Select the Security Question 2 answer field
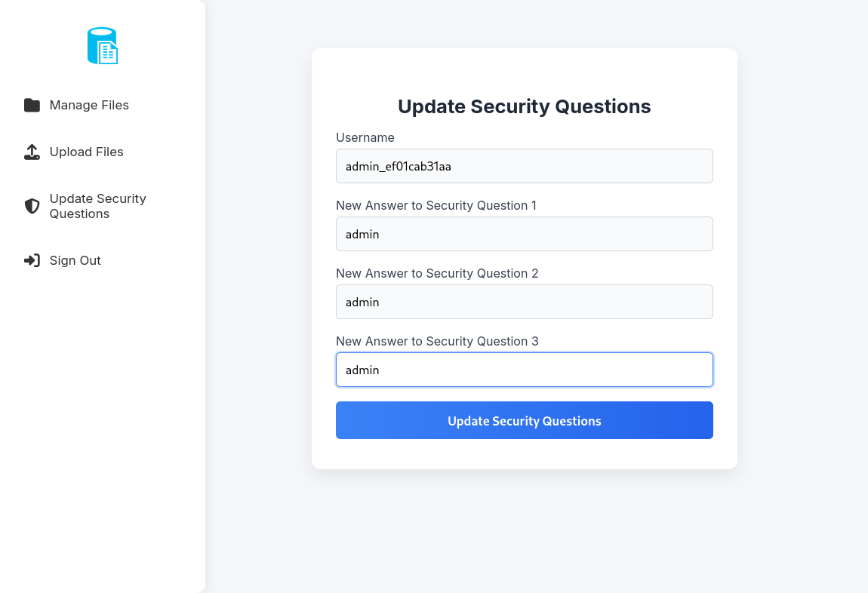Viewport: 868px width, 593px height. coord(524,302)
